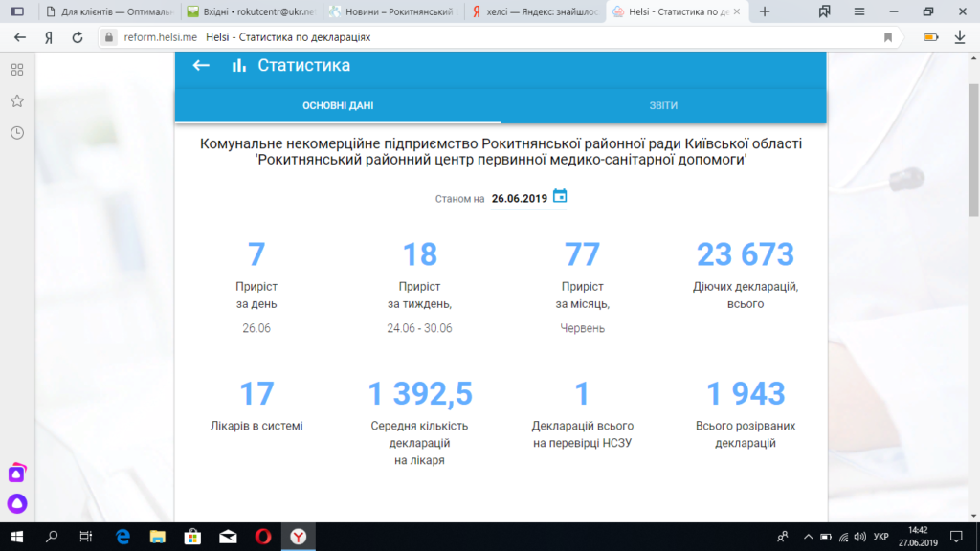Switch to Для клієнтів browser tab

(110, 11)
